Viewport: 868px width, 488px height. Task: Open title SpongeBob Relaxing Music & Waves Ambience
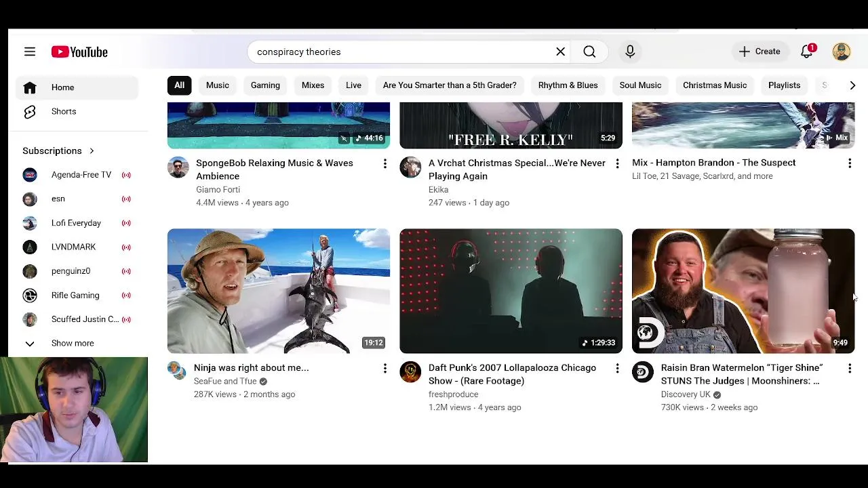[275, 169]
